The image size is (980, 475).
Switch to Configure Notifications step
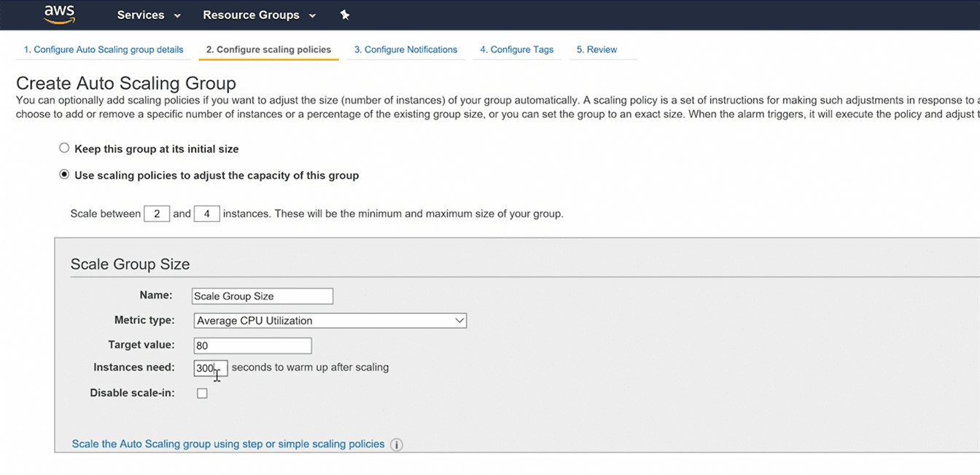pos(405,50)
